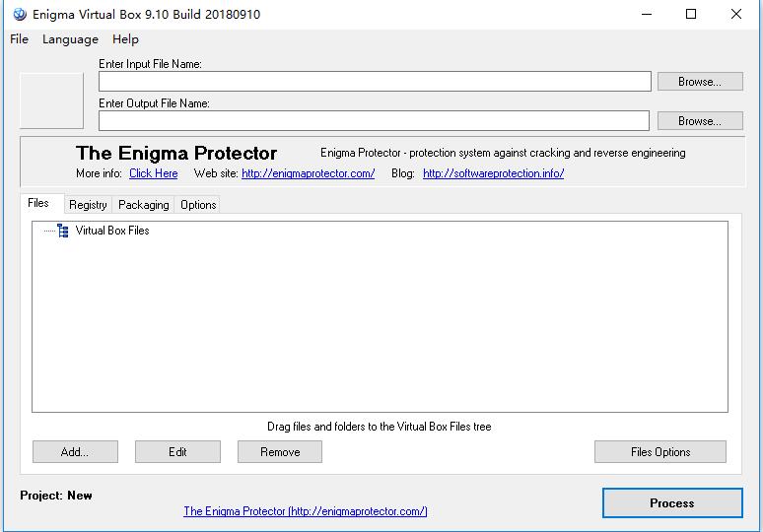This screenshot has width=763, height=532.
Task: Select the Virtual Box Files tree icon
Action: (63, 231)
